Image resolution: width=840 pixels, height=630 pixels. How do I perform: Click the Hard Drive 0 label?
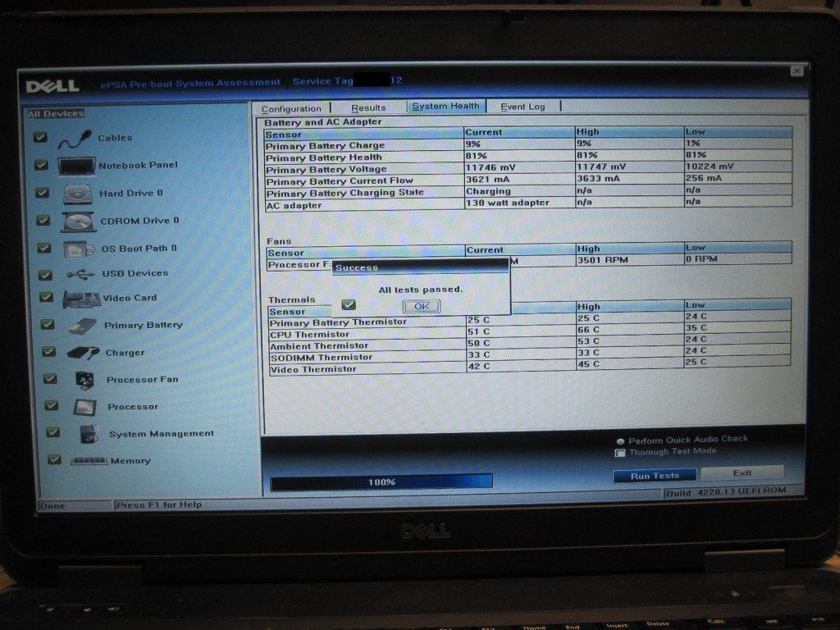pyautogui.click(x=131, y=194)
